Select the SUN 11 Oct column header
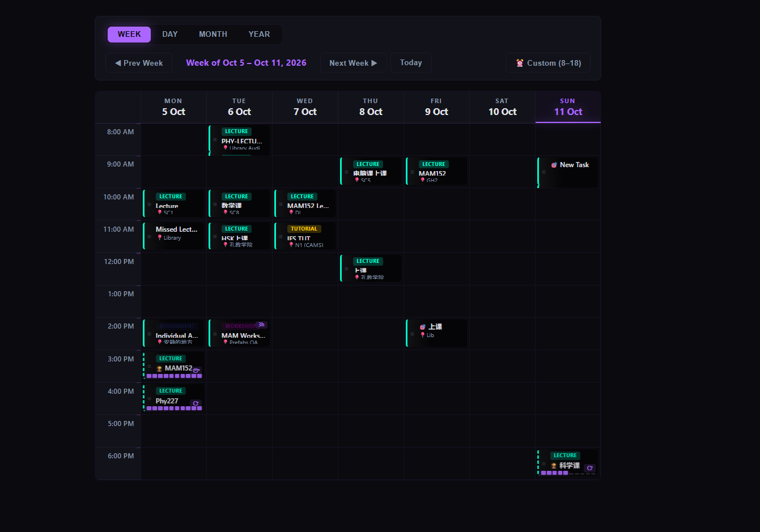The height and width of the screenshot is (532, 760). pos(568,107)
